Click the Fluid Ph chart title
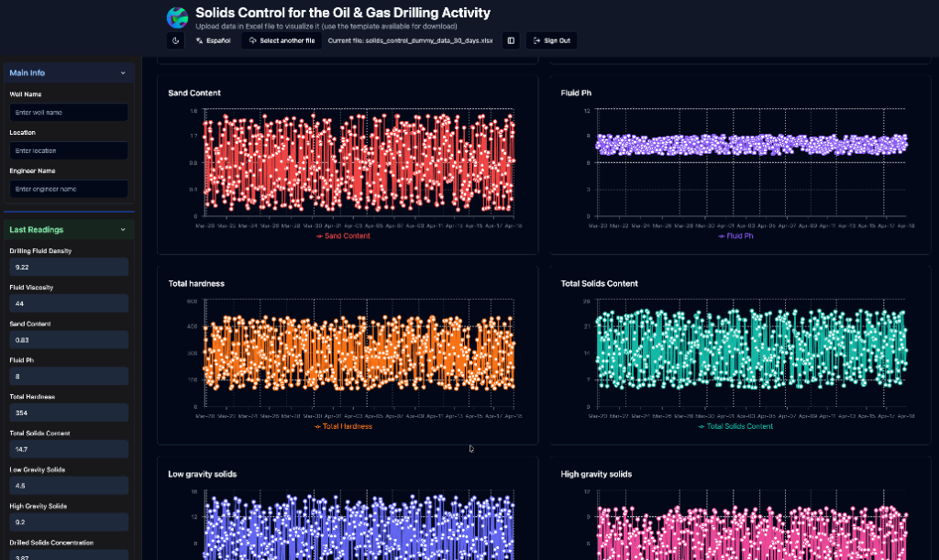Screen dimensions: 939x560 (576, 93)
